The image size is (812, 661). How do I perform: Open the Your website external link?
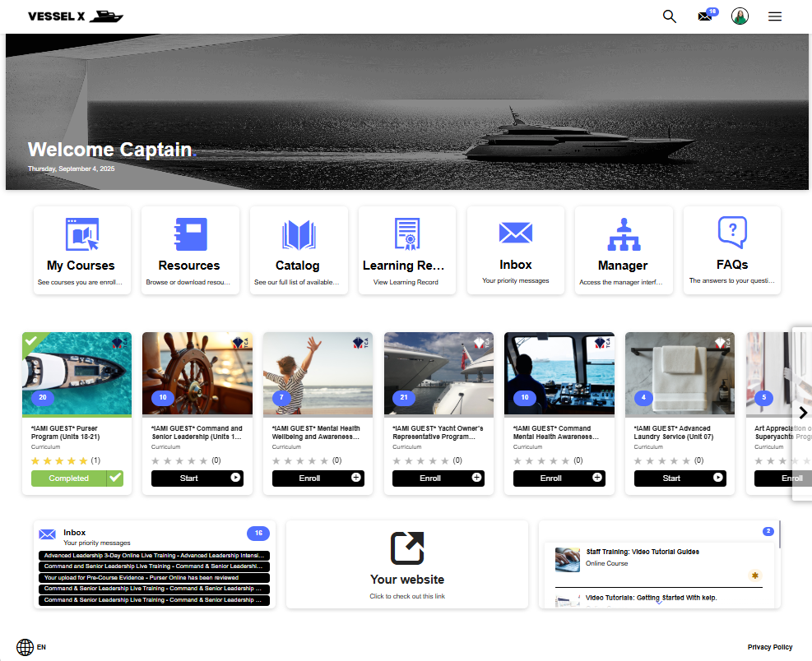click(407, 564)
